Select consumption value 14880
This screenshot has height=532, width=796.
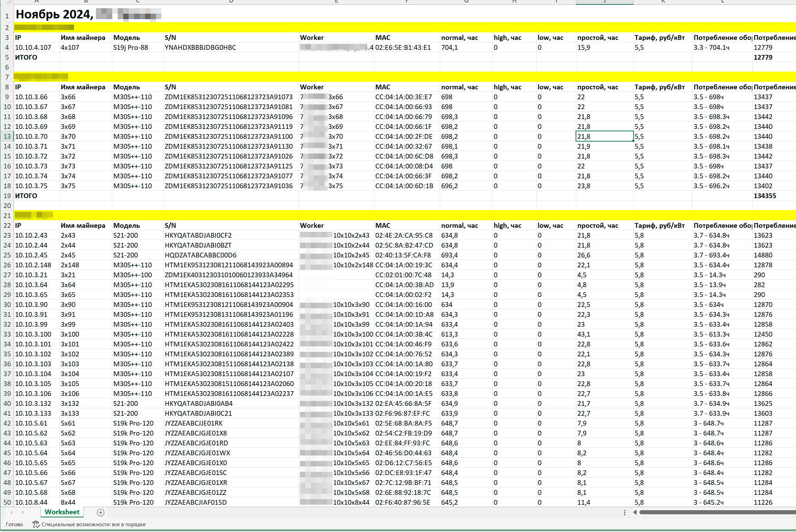tap(774, 255)
